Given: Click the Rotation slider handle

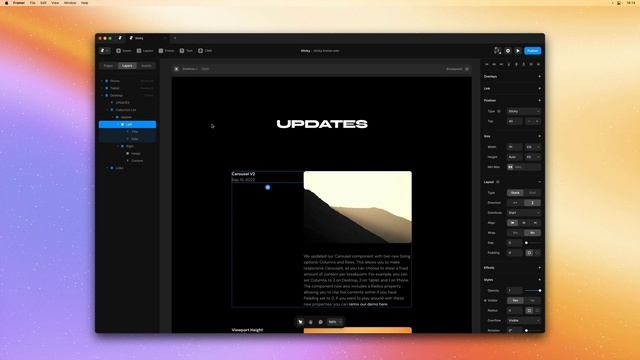Looking at the screenshot, I should 526,330.
